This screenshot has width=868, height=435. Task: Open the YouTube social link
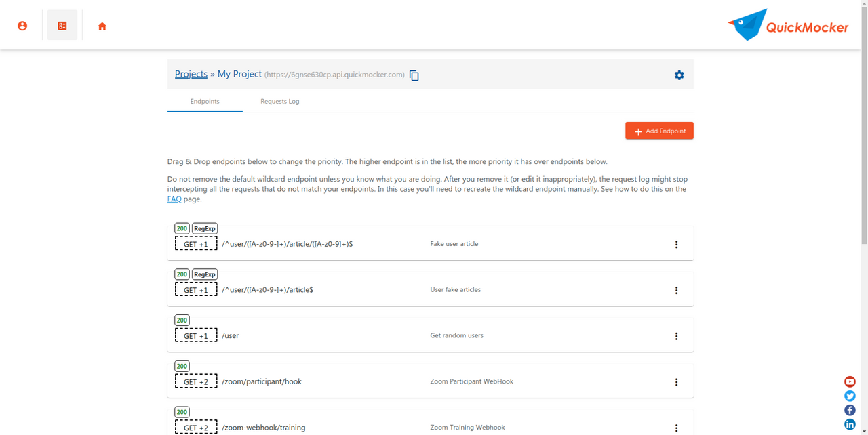(x=850, y=381)
